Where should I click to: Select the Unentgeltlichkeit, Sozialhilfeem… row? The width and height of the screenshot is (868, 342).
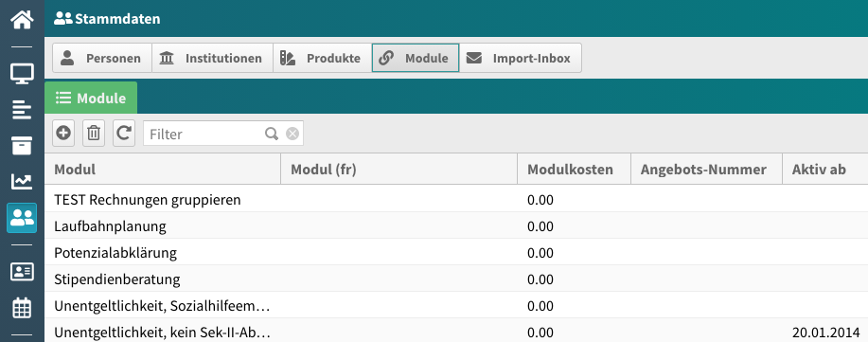click(456, 306)
